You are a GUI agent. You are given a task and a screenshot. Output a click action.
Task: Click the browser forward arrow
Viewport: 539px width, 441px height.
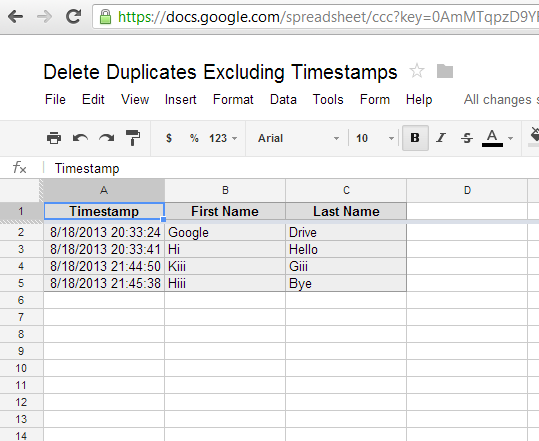click(x=44, y=16)
